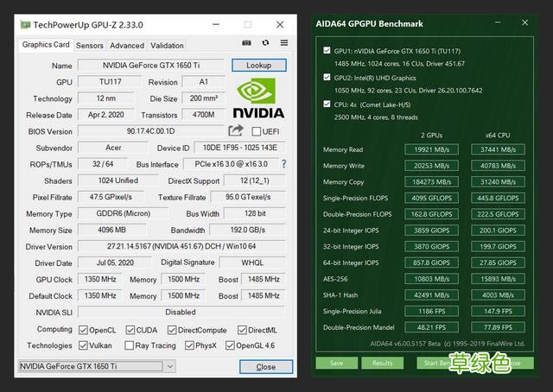The width and height of the screenshot is (553, 392).
Task: Click the Results button in AIDA64
Action: pyautogui.click(x=382, y=363)
